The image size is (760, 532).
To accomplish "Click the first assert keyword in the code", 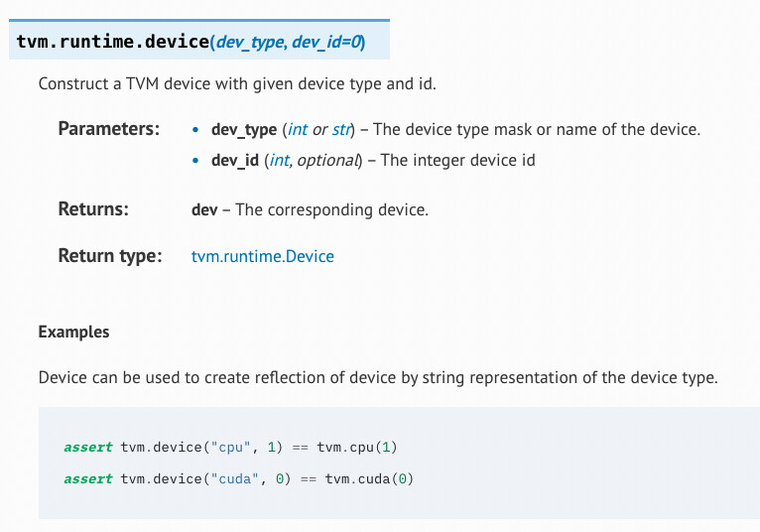I will pos(88,447).
